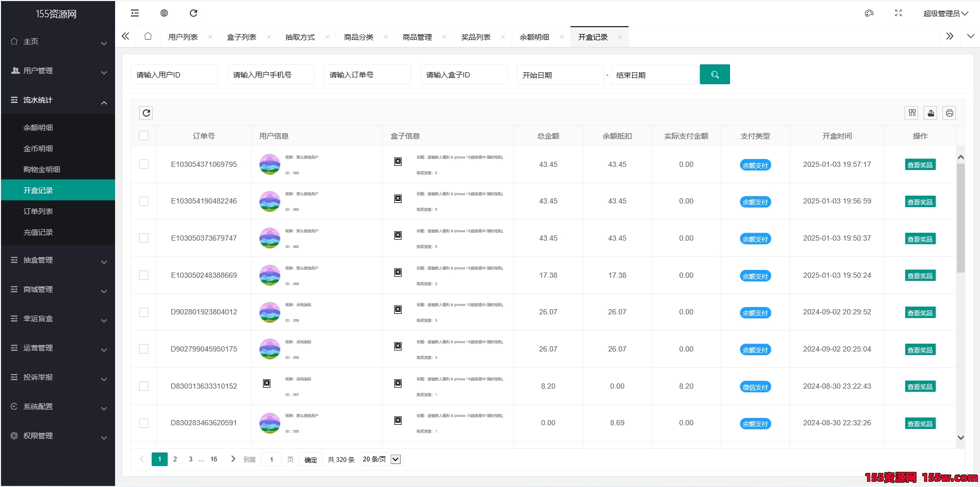Select 订单列表 in the sidebar
This screenshot has height=487, width=980.
pyautogui.click(x=38, y=211)
